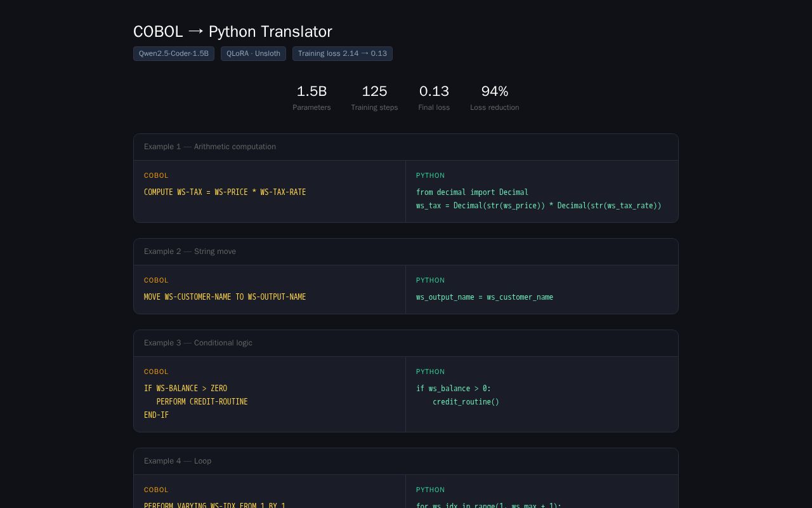Viewport: 812px width, 508px height.
Task: Click the COBOL label in Example 2
Action: click(x=156, y=280)
